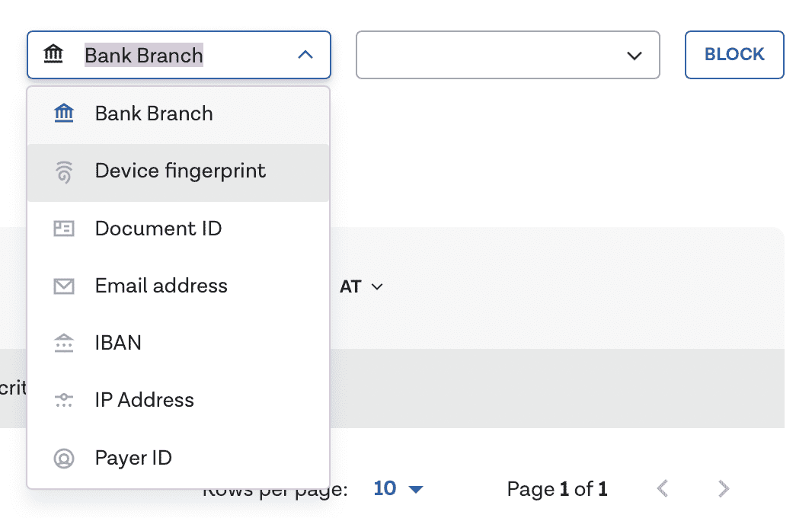The height and width of the screenshot is (518, 812).
Task: Open the empty value dropdown
Action: tap(507, 55)
